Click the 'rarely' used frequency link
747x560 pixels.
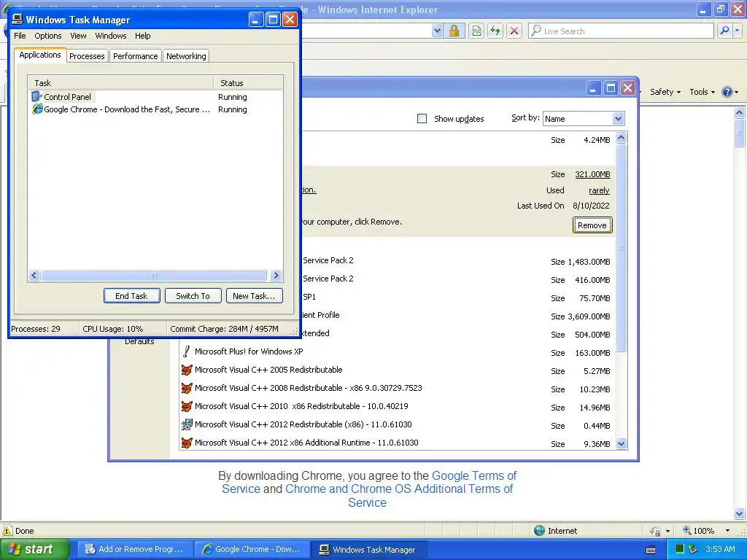tap(599, 190)
